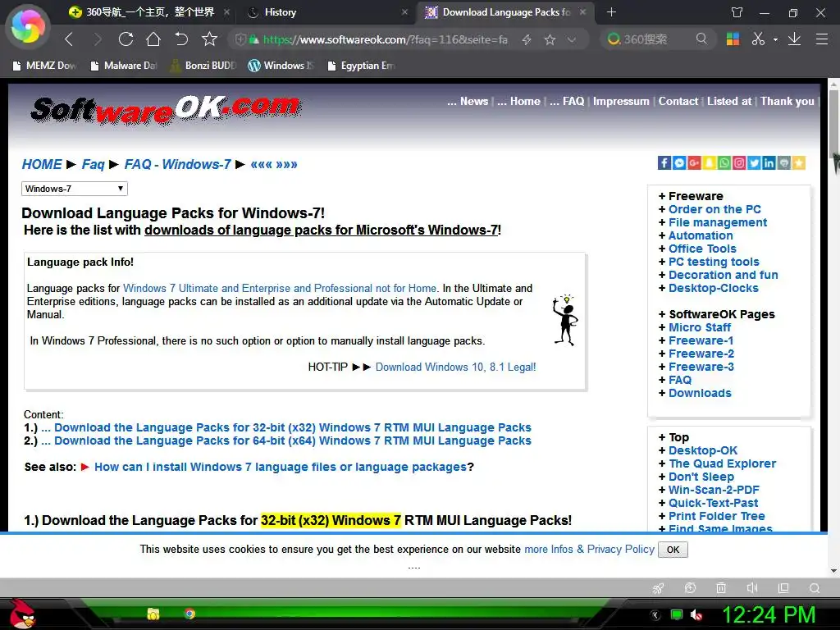Open the Bonzi BUDD bookmark
The width and height of the screenshot is (840, 630).
(203, 66)
